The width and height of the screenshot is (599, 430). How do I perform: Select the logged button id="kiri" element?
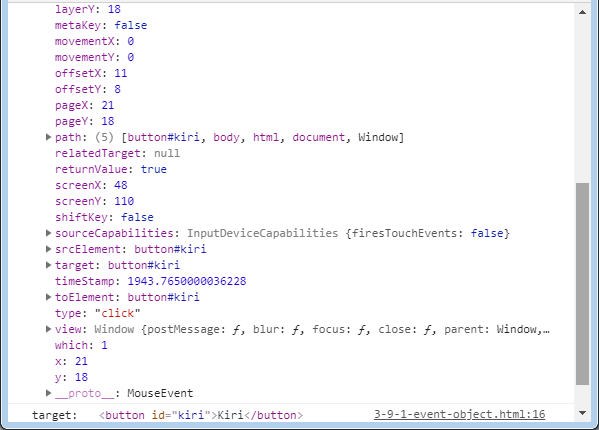point(201,415)
